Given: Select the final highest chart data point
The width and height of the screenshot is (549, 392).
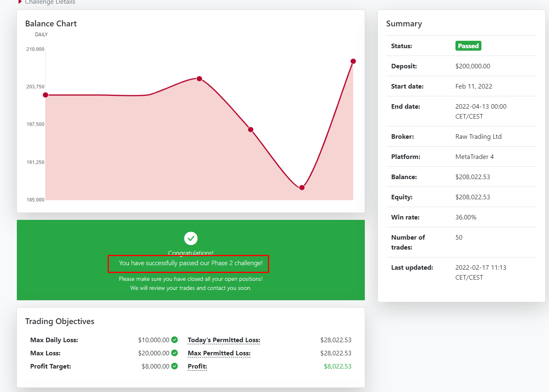Looking at the screenshot, I should pos(353,61).
